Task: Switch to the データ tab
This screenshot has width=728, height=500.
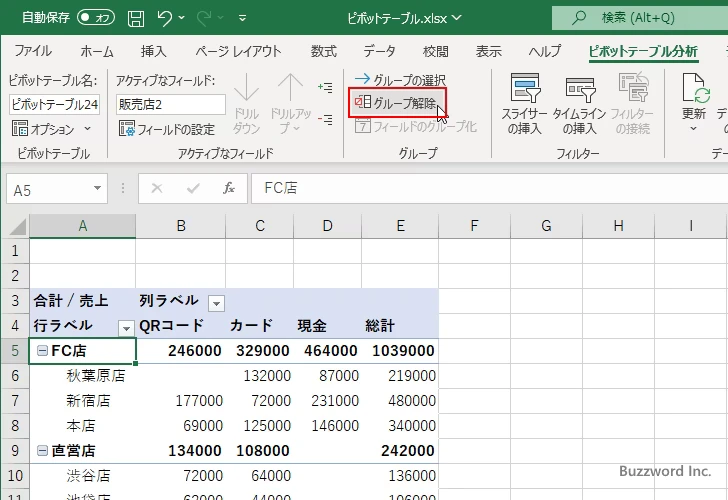Action: coord(379,51)
